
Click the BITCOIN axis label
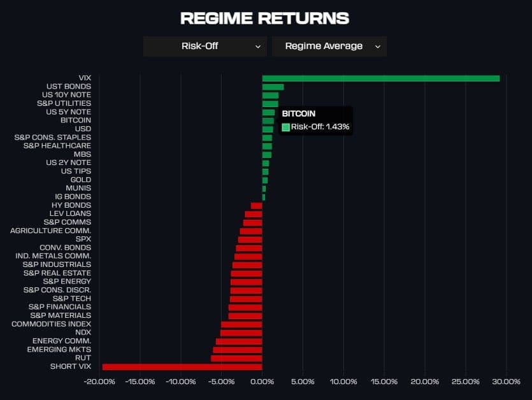point(75,120)
